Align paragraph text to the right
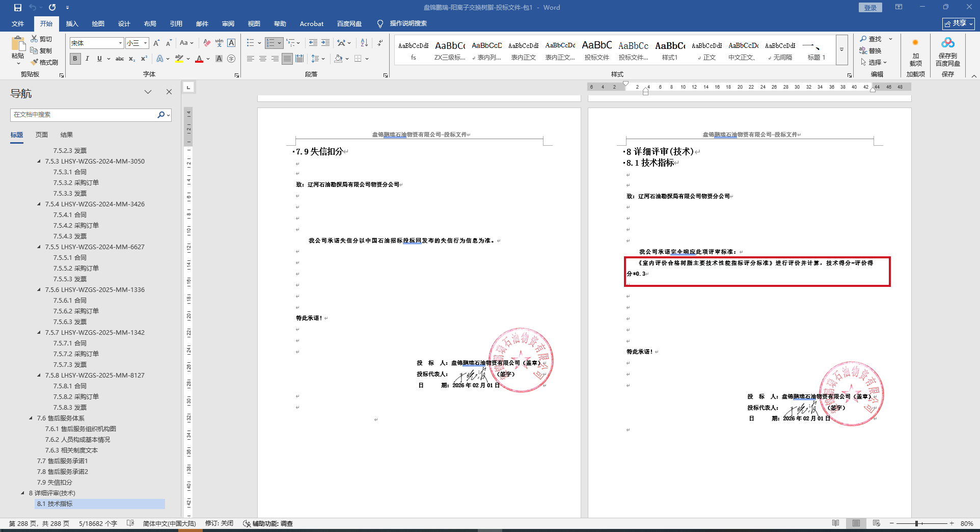 point(275,59)
